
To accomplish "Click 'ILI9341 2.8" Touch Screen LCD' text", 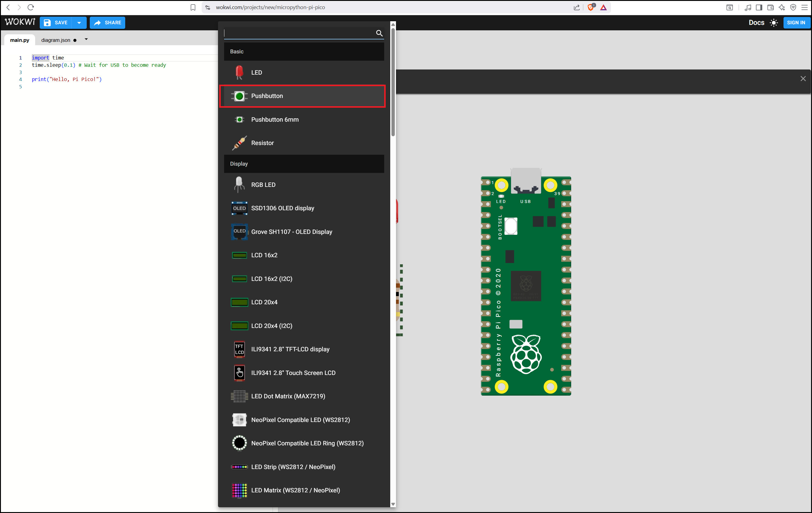I will [x=294, y=373].
